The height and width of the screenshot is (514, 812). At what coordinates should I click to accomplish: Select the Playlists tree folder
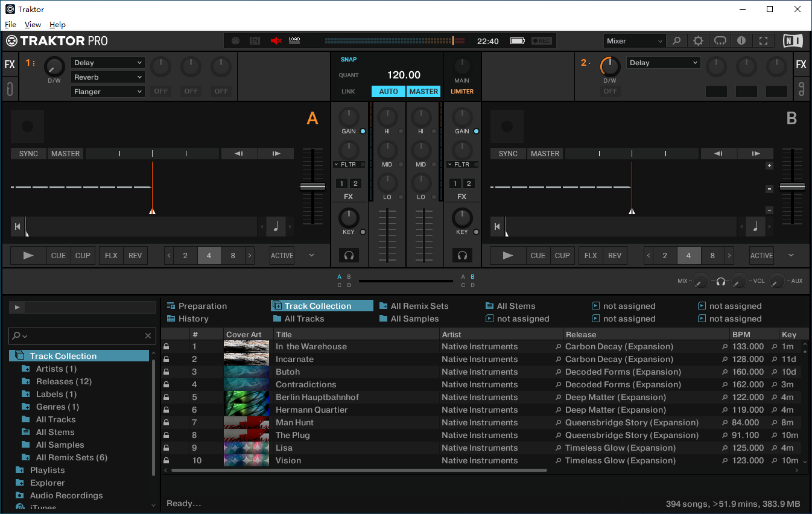42,470
